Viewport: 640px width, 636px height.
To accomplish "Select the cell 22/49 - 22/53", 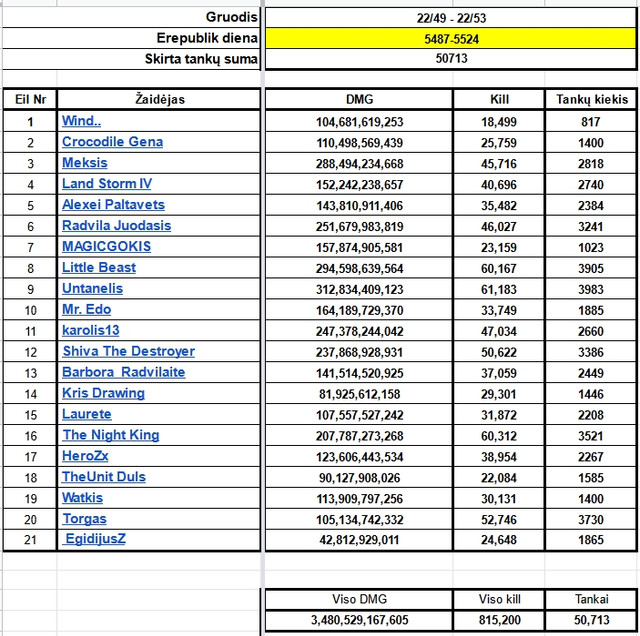I will [x=451, y=18].
